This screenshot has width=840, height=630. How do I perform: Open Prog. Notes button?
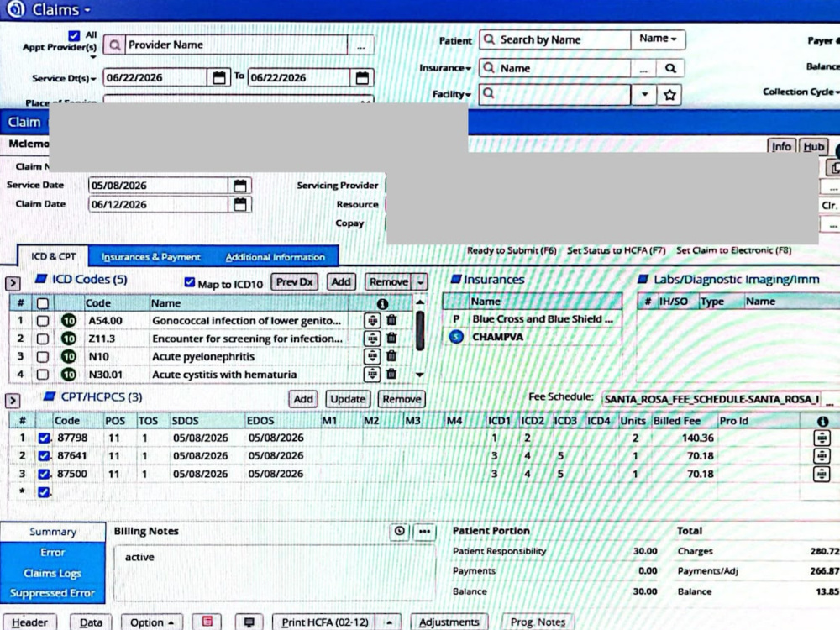pyautogui.click(x=538, y=622)
